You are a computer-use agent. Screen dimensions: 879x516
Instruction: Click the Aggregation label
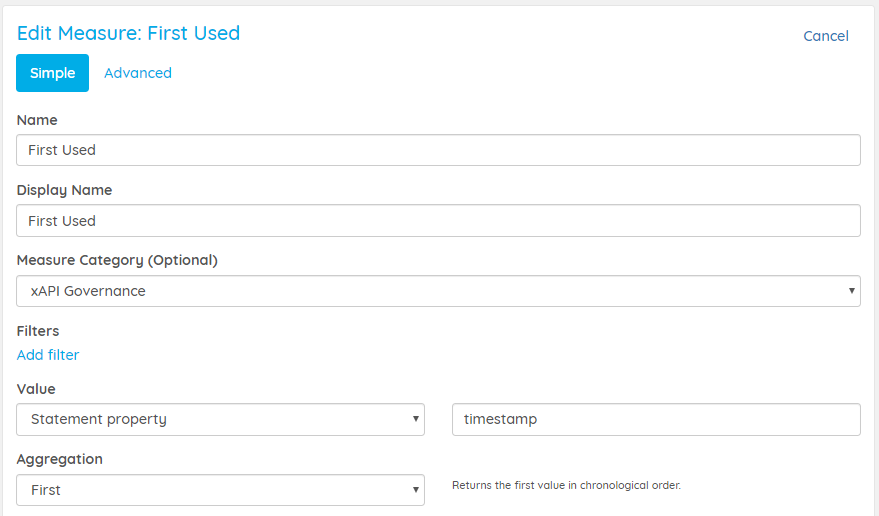click(x=60, y=459)
